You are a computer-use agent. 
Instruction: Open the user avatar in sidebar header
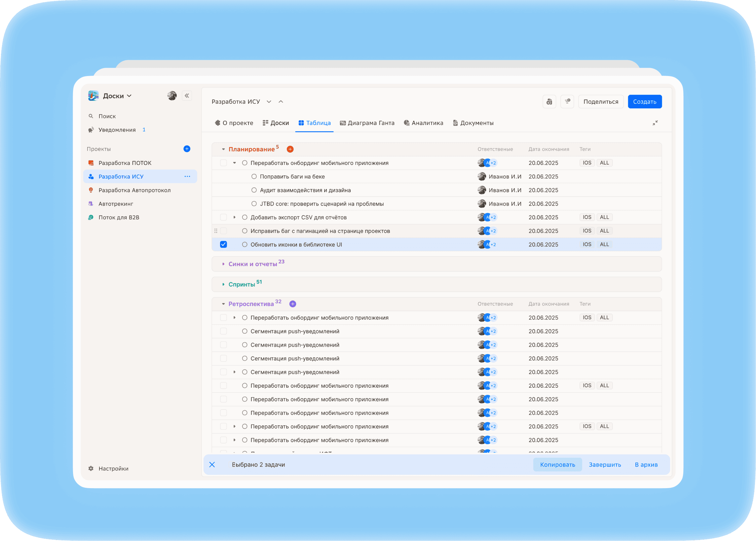click(172, 96)
